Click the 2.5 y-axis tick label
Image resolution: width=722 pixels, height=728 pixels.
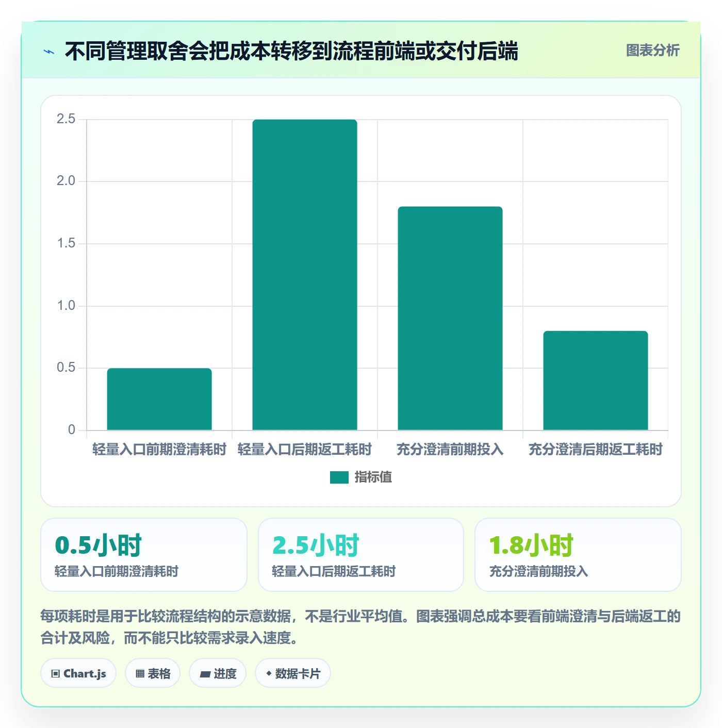pos(66,119)
